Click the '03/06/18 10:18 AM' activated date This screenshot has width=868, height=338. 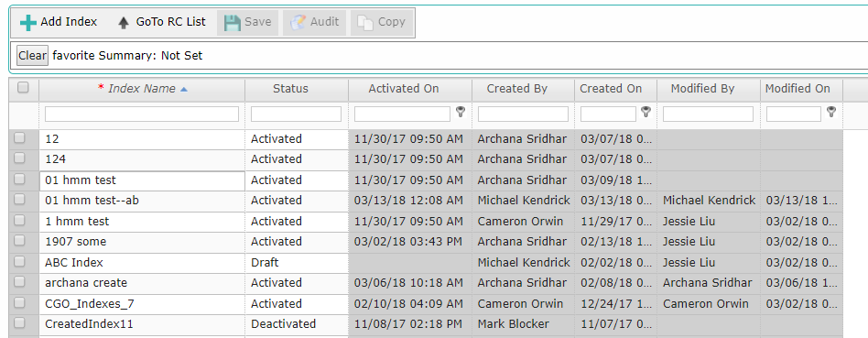point(410,283)
